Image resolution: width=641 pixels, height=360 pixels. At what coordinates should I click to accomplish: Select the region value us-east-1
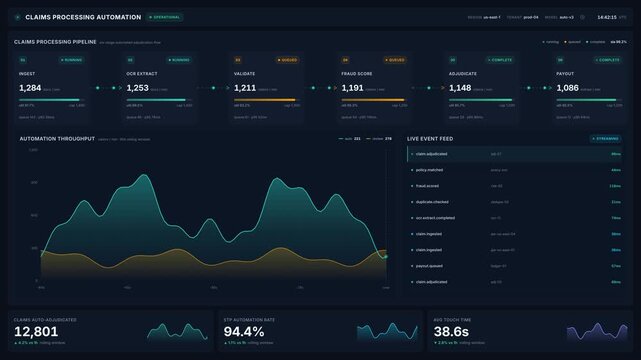(492, 18)
